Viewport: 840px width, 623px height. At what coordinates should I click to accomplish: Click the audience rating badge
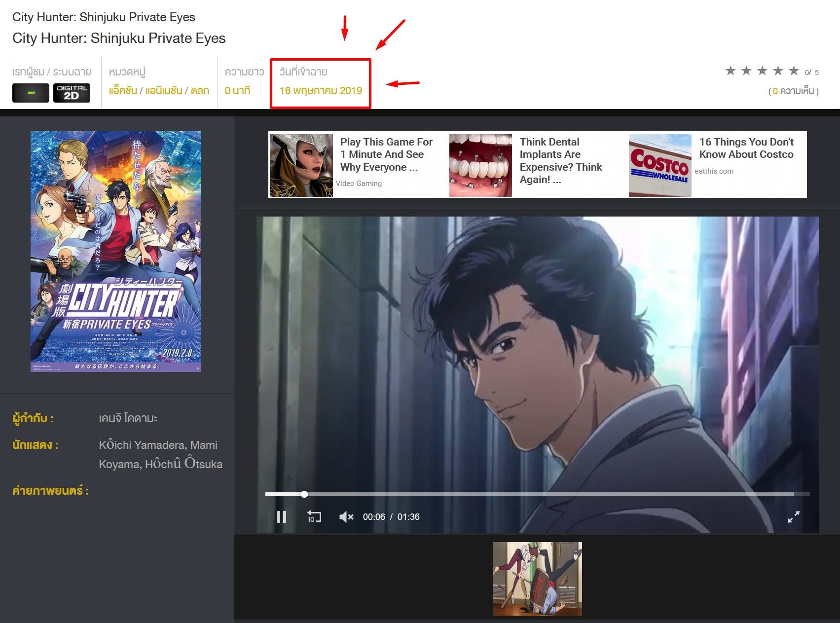click(31, 93)
